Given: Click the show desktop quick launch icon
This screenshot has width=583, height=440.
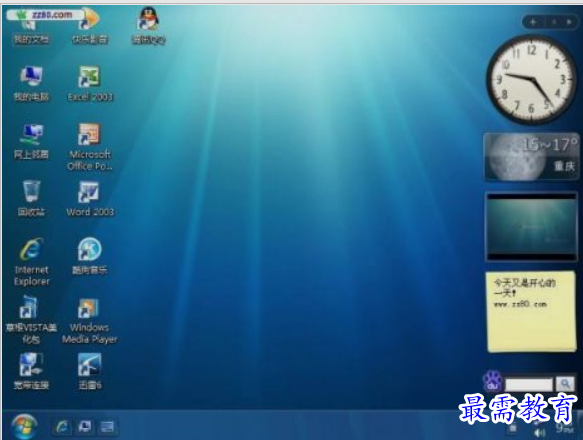Looking at the screenshot, I should point(85,427).
